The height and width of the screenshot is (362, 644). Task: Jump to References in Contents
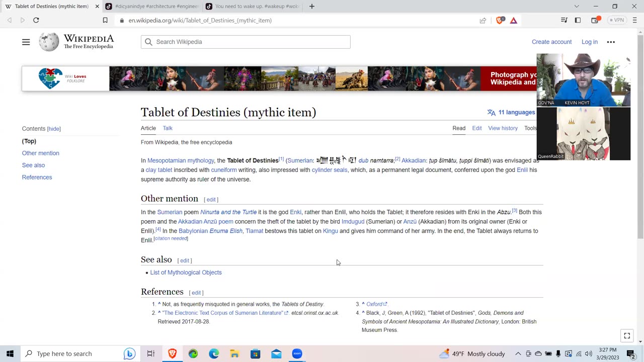click(37, 177)
